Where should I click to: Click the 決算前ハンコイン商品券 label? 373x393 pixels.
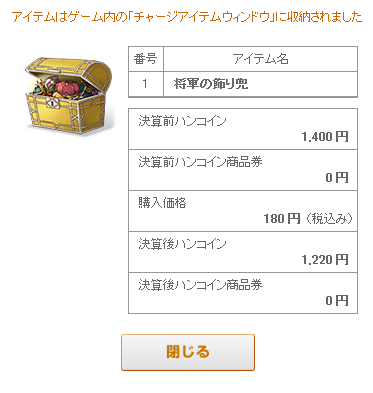[200, 162]
